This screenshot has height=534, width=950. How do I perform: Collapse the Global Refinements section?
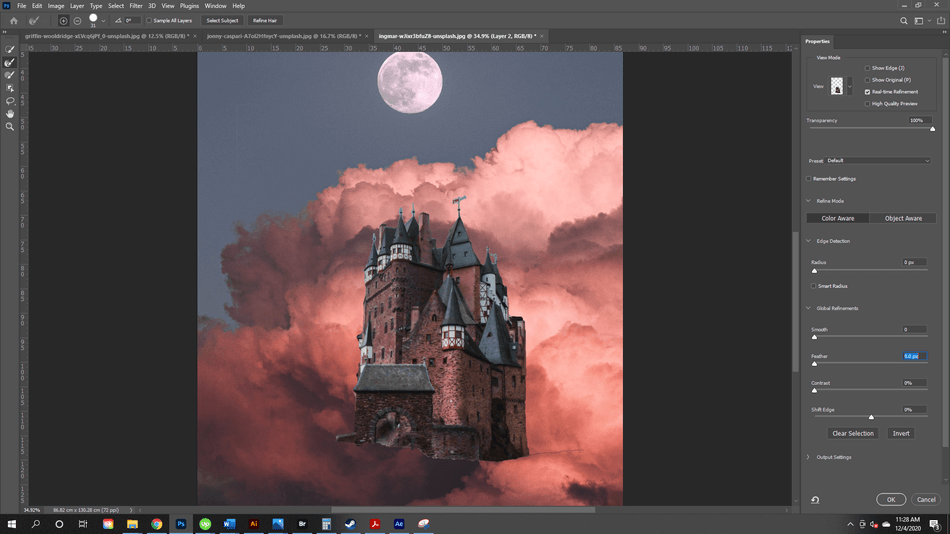[808, 308]
